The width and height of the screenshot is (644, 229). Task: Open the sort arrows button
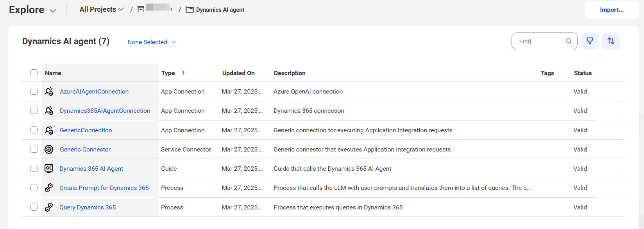click(611, 41)
